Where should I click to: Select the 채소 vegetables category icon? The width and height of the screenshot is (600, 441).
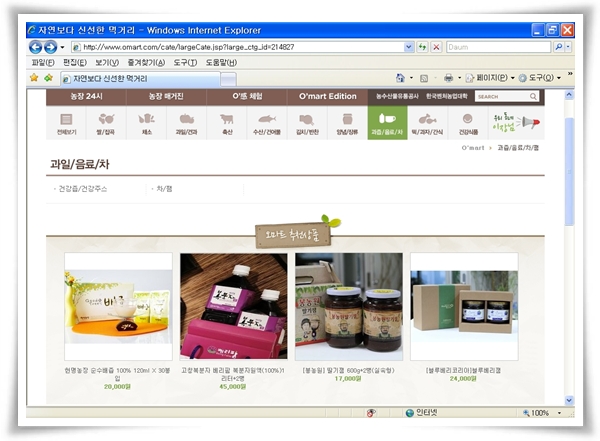coord(147,124)
